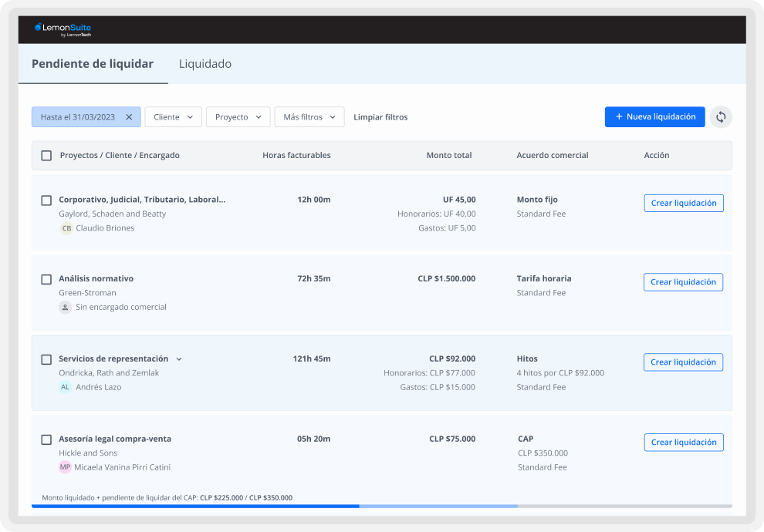Check the Servicios de representación row
This screenshot has width=764, height=532.
(46, 359)
